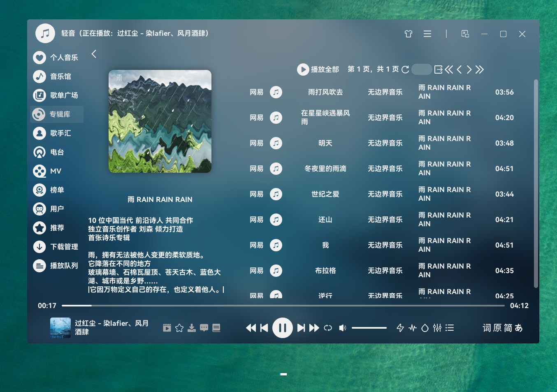Go to the last page double-arrow

pos(480,70)
